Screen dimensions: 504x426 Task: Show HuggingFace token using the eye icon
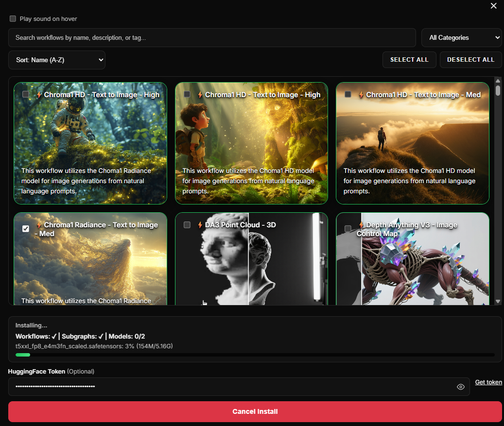461,387
